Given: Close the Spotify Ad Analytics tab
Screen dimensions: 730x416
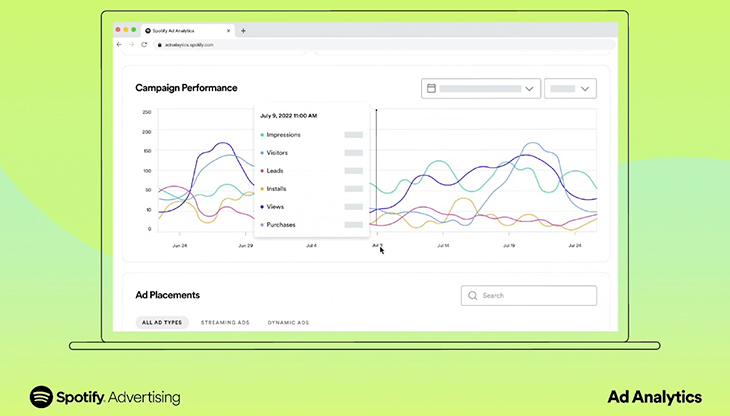Looking at the screenshot, I should tap(229, 31).
